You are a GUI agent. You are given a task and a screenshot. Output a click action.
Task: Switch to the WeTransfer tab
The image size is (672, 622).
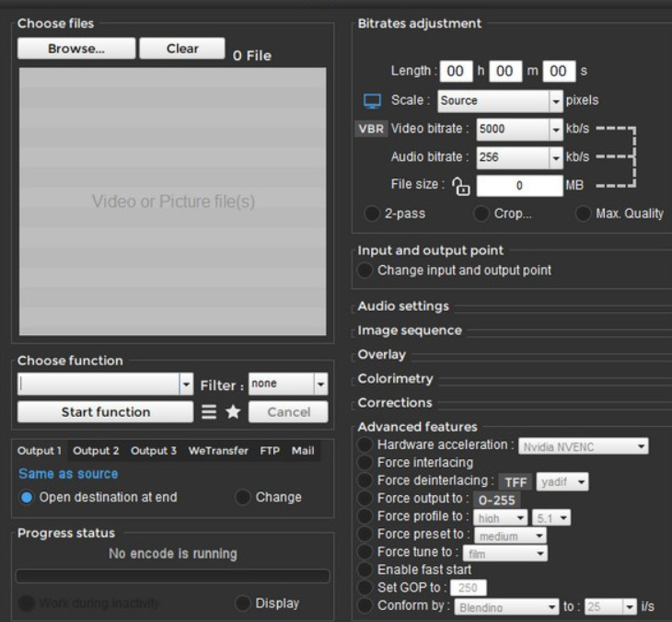tap(218, 451)
